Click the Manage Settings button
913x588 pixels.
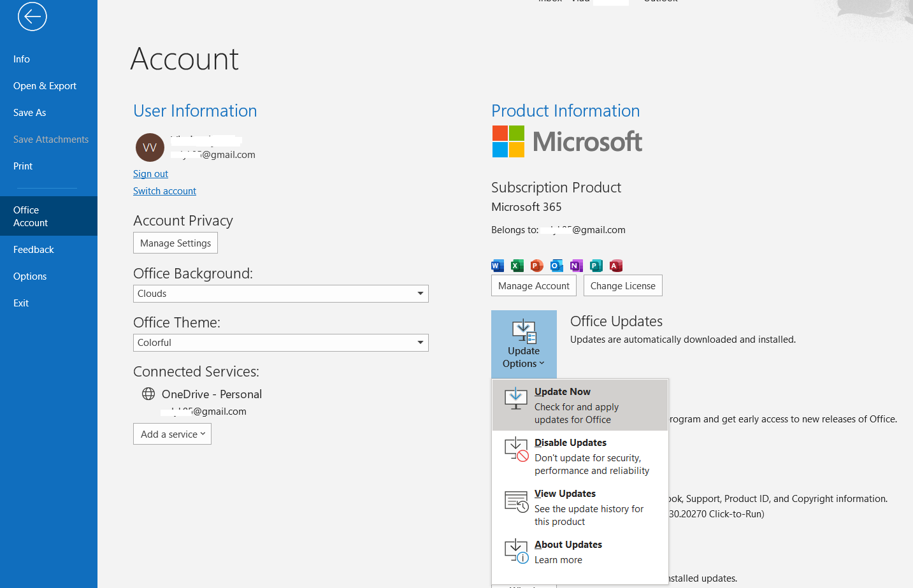click(x=175, y=243)
